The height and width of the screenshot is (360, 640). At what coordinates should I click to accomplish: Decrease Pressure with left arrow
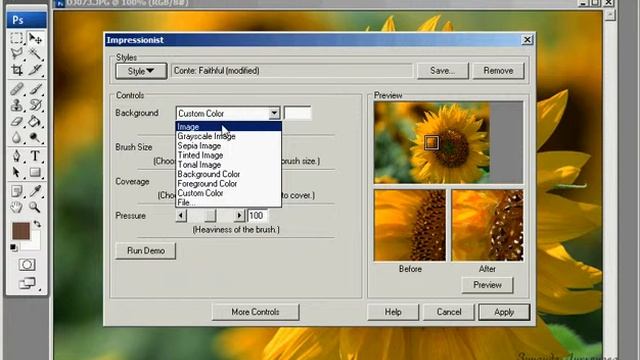(181, 215)
